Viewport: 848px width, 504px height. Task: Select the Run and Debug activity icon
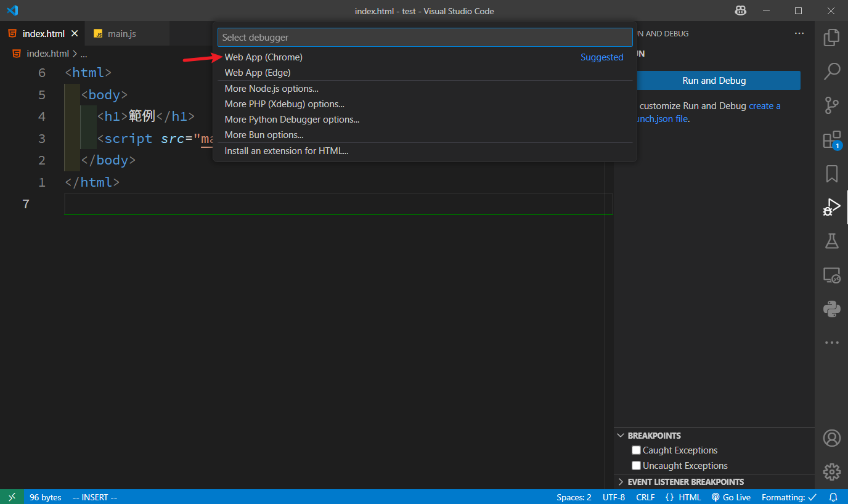[831, 207]
